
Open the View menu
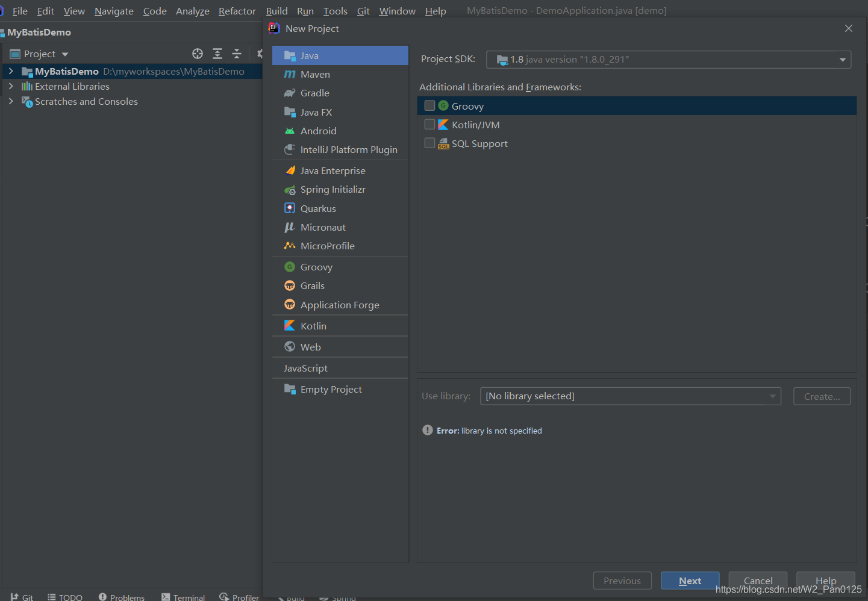(74, 11)
